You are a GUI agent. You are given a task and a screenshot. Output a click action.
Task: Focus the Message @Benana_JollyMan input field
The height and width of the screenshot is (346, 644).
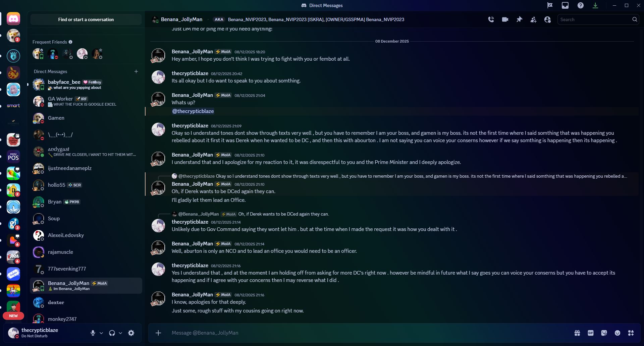point(369,333)
